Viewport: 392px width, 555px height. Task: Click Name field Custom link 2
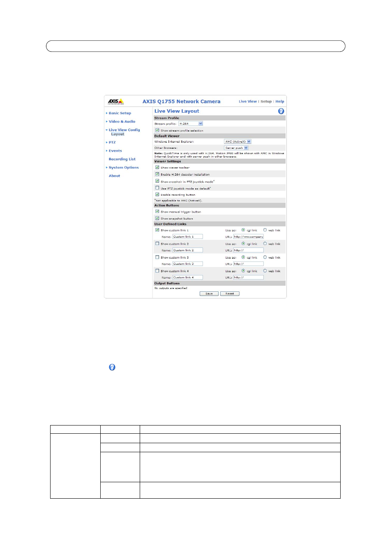(x=188, y=250)
